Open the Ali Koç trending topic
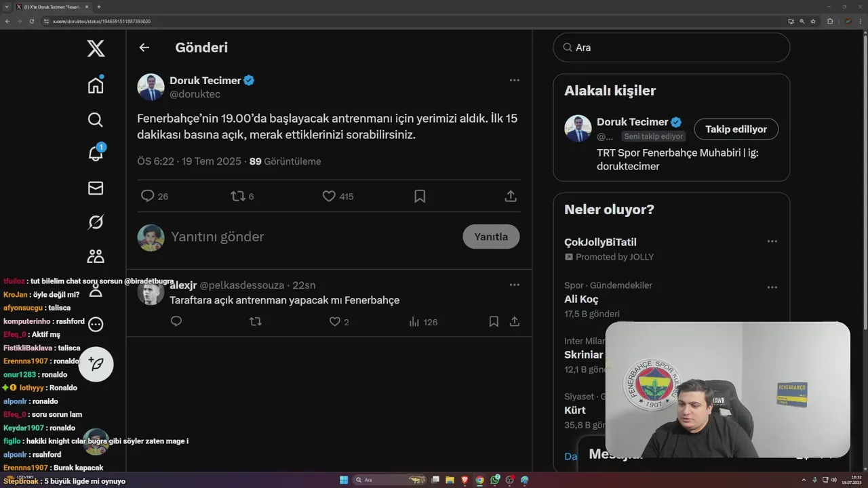 coord(581,299)
